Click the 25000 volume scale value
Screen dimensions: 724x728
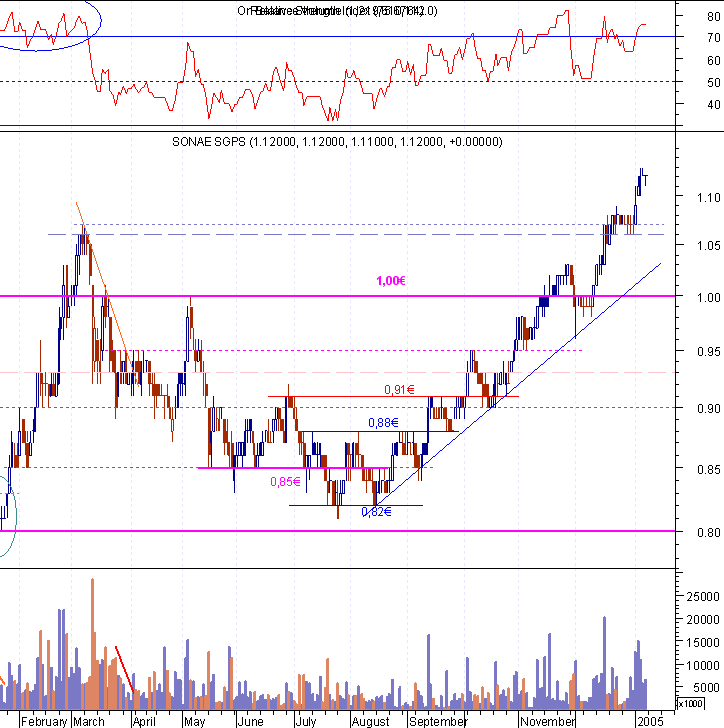[703, 596]
